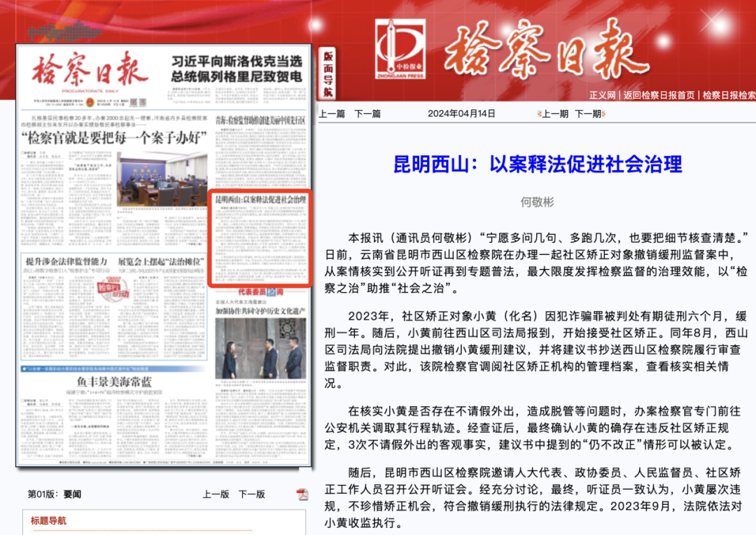Click the PDF download icon
The width and height of the screenshot is (756, 535).
[302, 494]
